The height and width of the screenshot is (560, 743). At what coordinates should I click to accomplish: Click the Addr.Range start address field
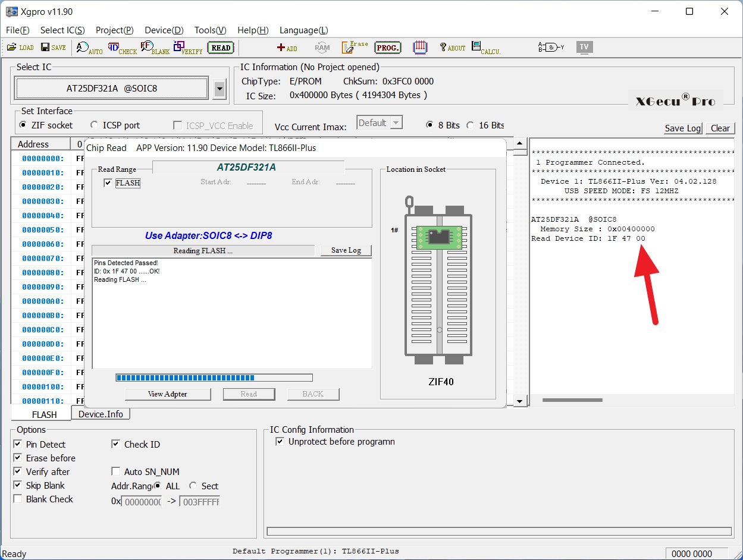point(141,502)
